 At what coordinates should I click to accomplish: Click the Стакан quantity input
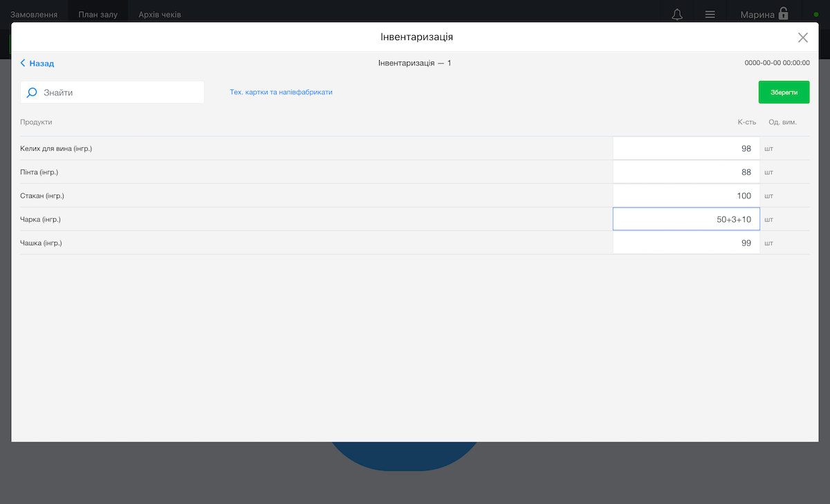point(685,196)
